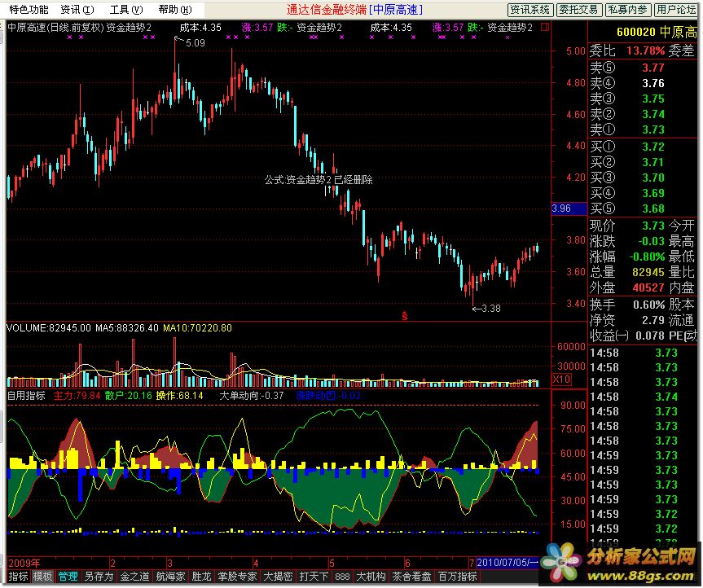The image size is (703, 588).
Task: Click the MA10:70220.80 label
Action: (197, 328)
